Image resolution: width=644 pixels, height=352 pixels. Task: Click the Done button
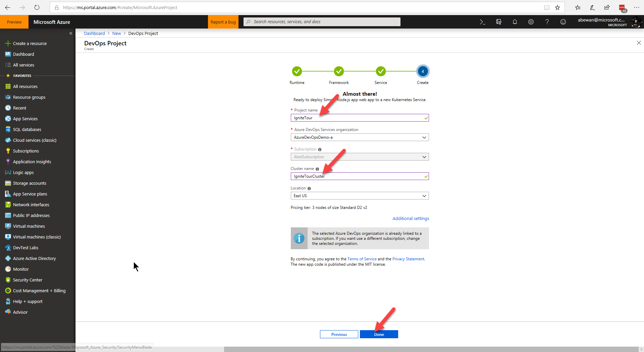pos(379,334)
